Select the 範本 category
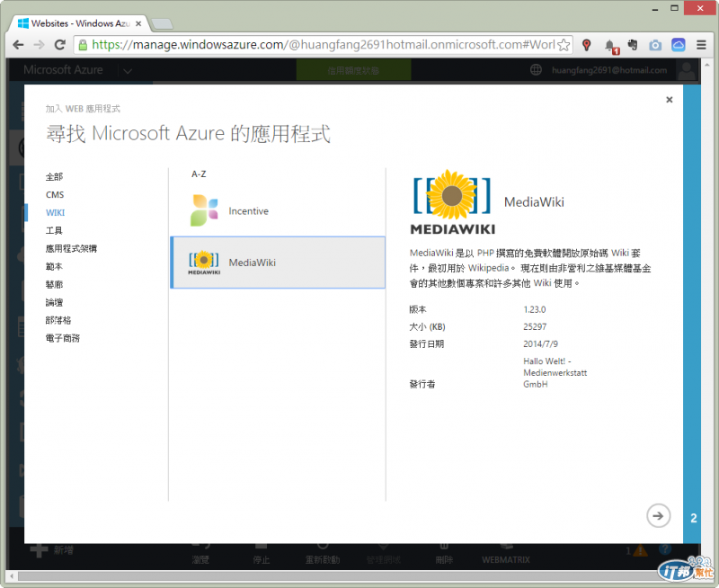The height and width of the screenshot is (588, 719). click(54, 266)
